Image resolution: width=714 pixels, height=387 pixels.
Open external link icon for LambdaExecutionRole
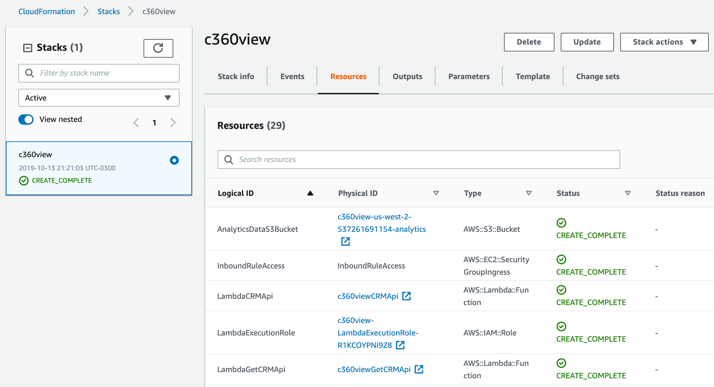[400, 345]
